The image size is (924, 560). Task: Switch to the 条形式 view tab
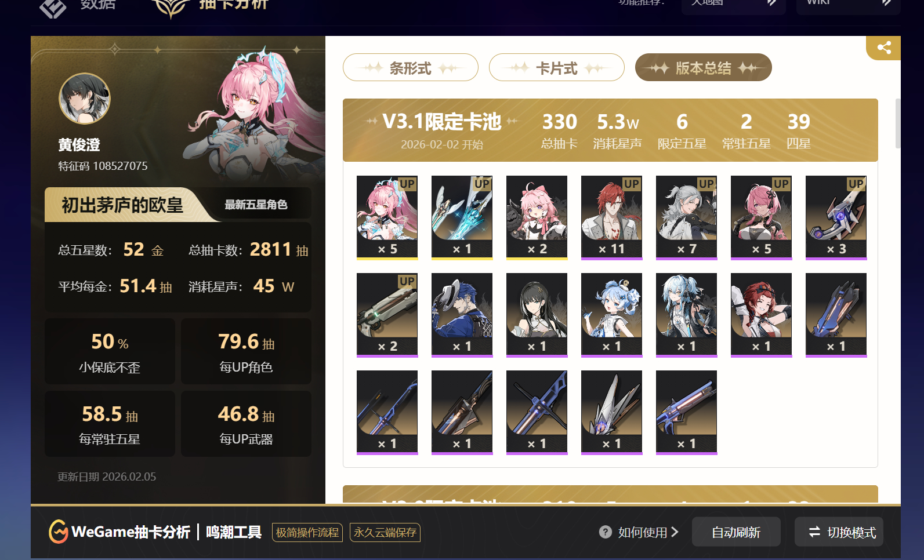pyautogui.click(x=411, y=68)
